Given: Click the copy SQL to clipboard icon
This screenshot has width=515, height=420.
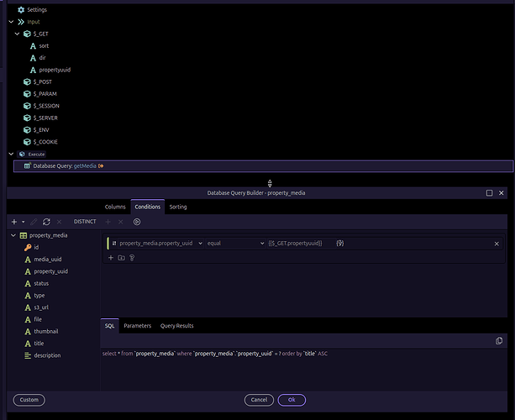Looking at the screenshot, I should click(x=499, y=340).
